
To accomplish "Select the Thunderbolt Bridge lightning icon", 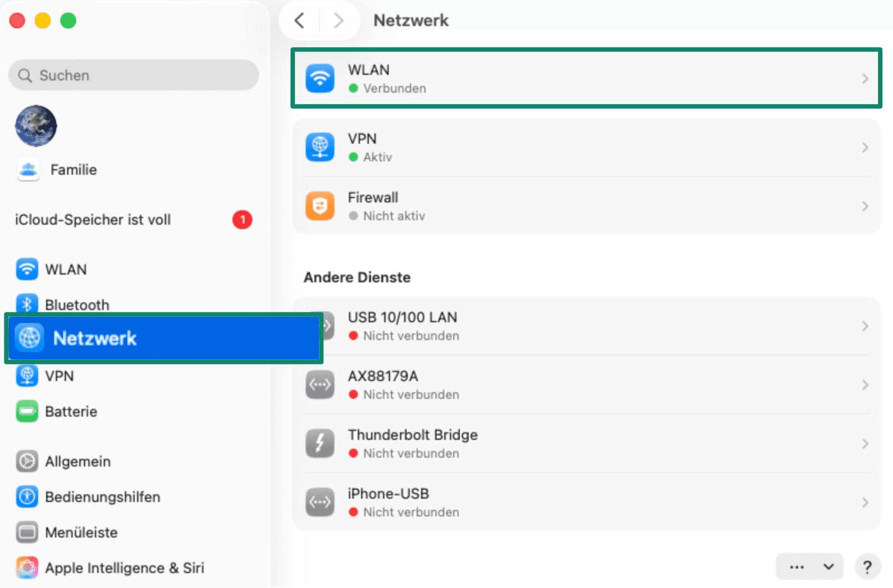I will coord(320,443).
